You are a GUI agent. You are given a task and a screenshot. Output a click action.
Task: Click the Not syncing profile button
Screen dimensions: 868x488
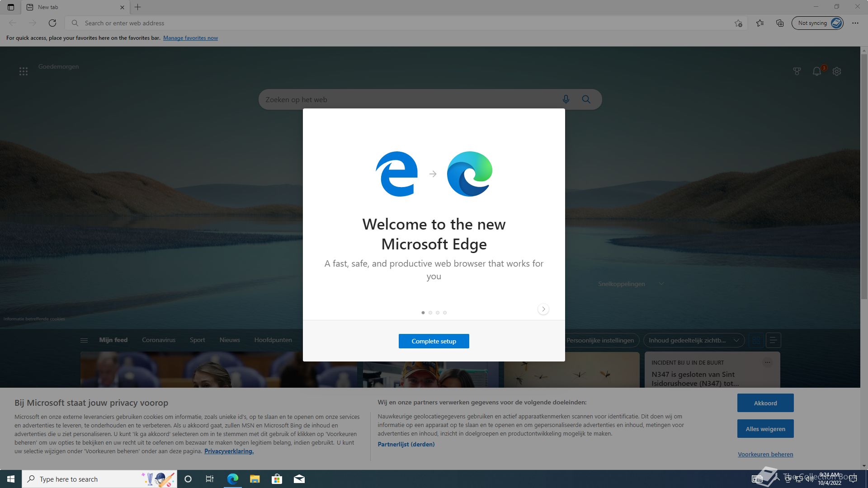point(817,23)
